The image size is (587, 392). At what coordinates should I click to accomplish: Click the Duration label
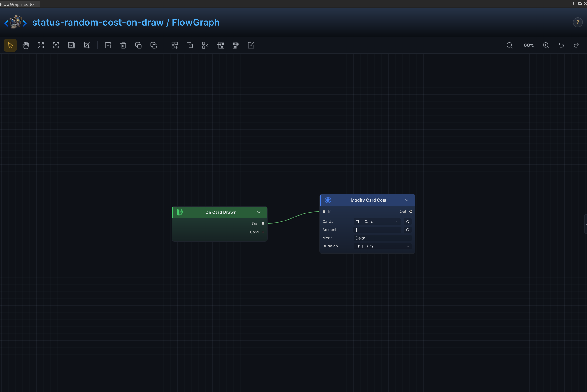pos(330,246)
